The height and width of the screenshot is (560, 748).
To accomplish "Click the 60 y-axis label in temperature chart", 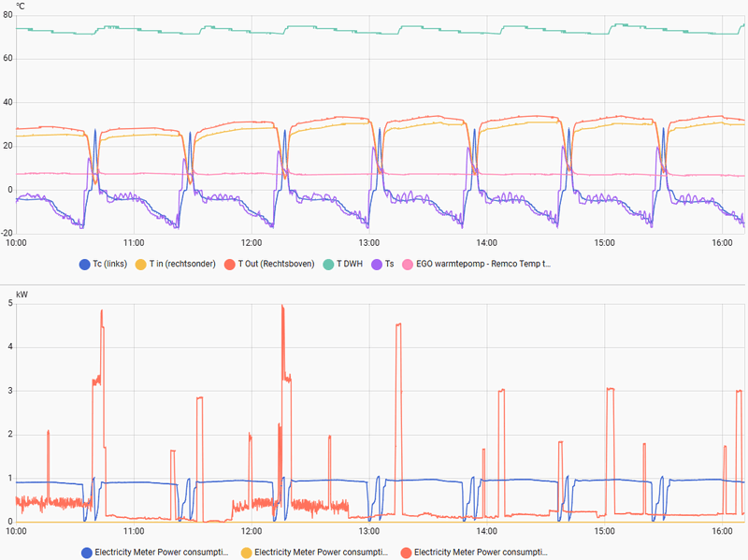I will (7, 58).
